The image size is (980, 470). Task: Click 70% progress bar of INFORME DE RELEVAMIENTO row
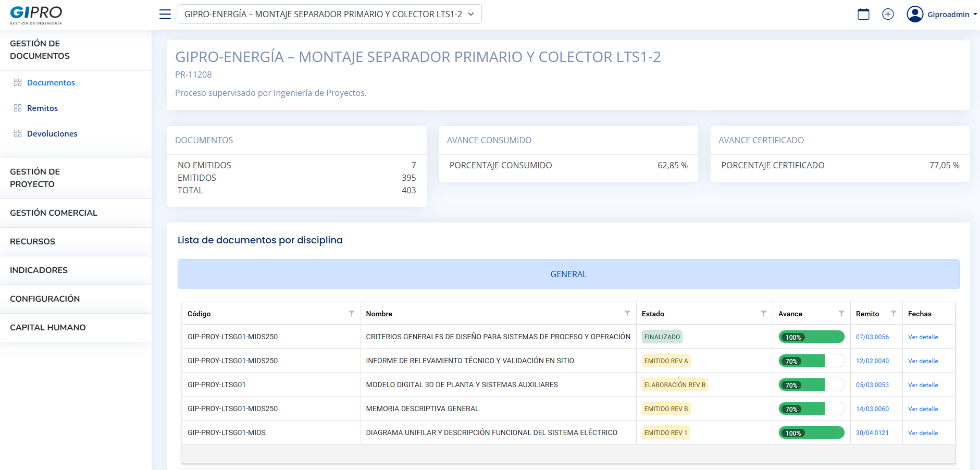tap(811, 361)
